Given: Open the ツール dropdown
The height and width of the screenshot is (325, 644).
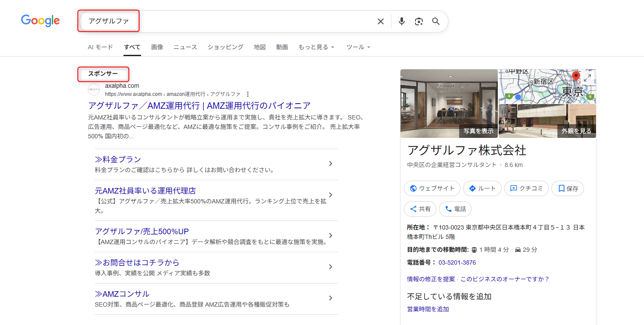Looking at the screenshot, I should coord(358,47).
